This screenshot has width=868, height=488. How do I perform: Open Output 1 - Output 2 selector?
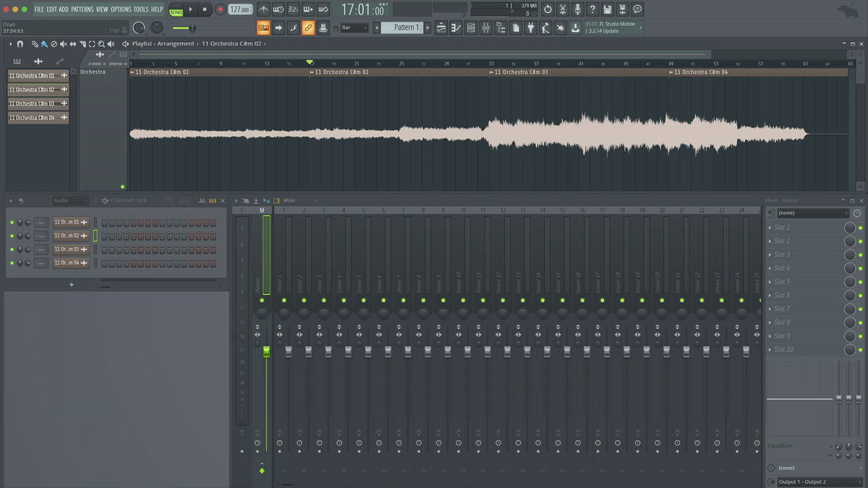click(817, 481)
